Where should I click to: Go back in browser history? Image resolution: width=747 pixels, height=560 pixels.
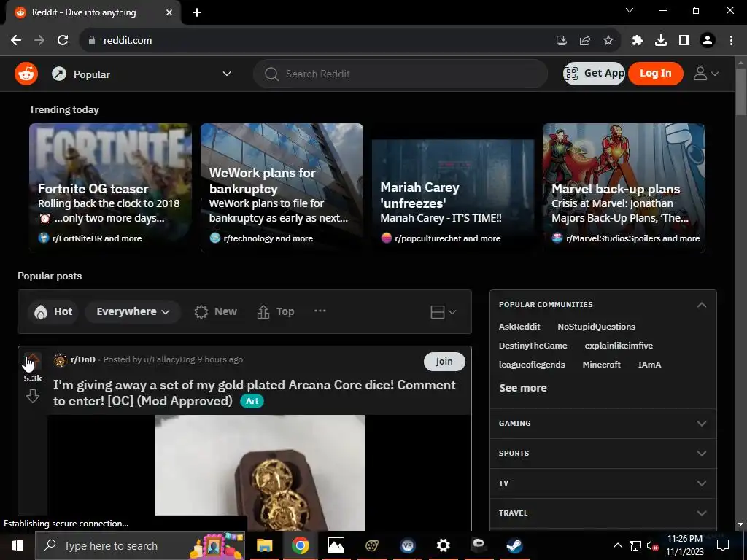coord(16,41)
